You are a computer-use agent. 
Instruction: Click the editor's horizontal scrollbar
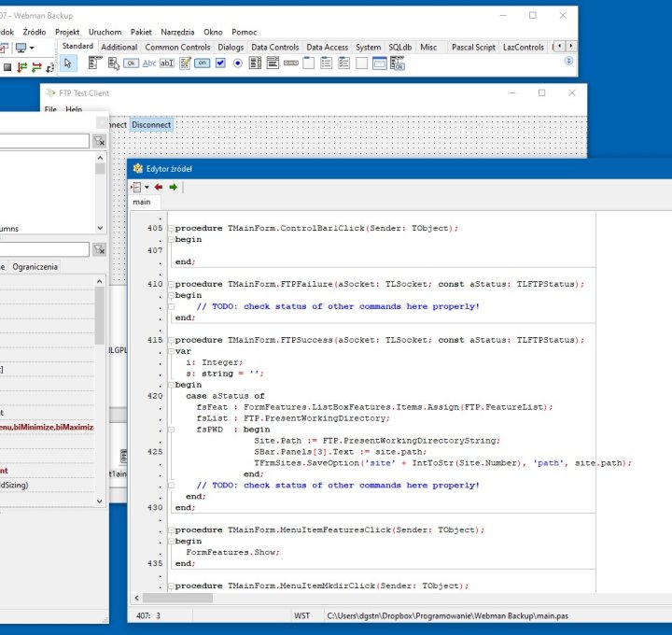(x=373, y=598)
